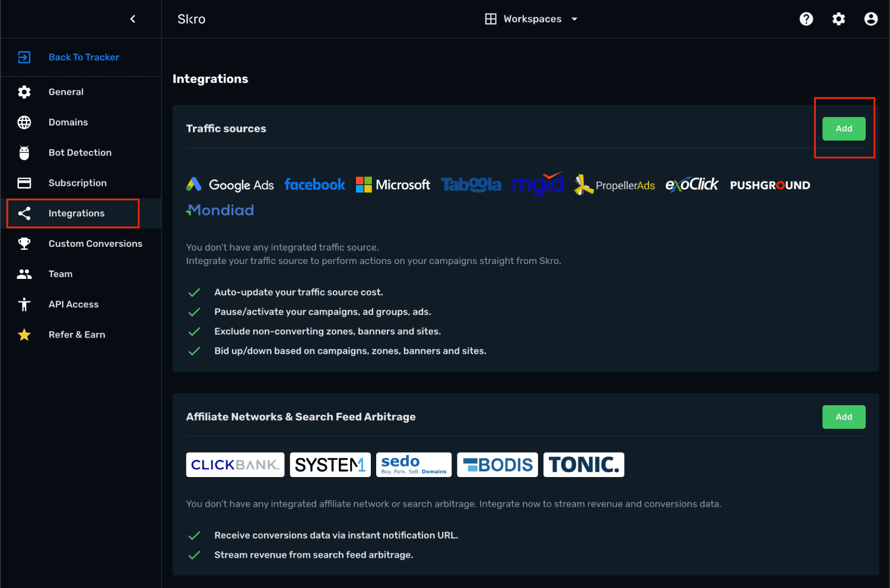Collapse the sidebar with the left chevron
Screen dimensions: 890x588
(133, 19)
